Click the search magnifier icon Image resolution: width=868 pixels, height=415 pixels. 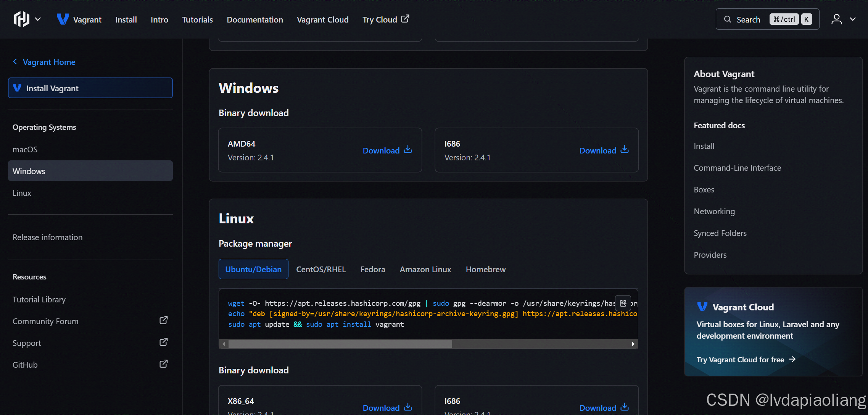728,19
